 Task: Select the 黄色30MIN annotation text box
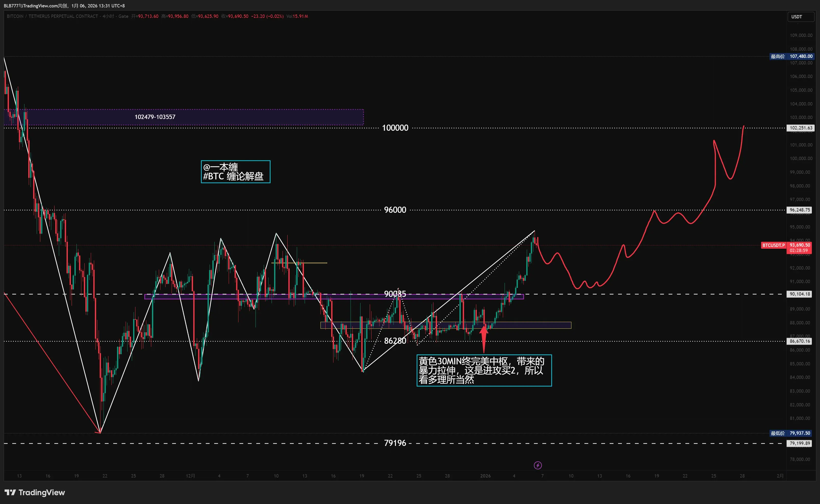[x=484, y=370]
